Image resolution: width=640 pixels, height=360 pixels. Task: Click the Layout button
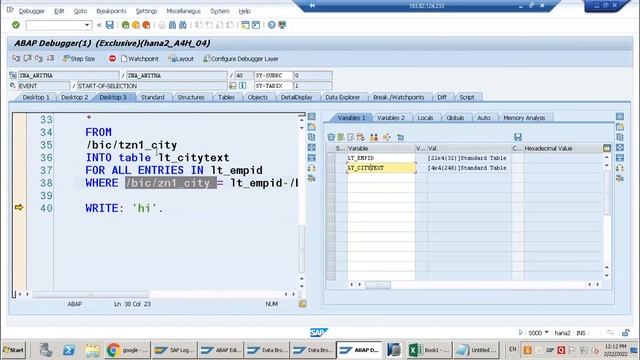tap(181, 59)
